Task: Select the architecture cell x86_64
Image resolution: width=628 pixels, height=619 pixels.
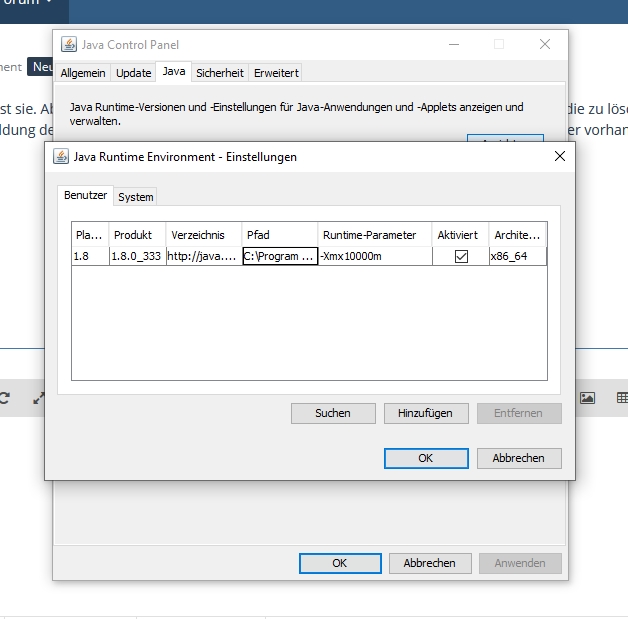Action: tap(517, 256)
